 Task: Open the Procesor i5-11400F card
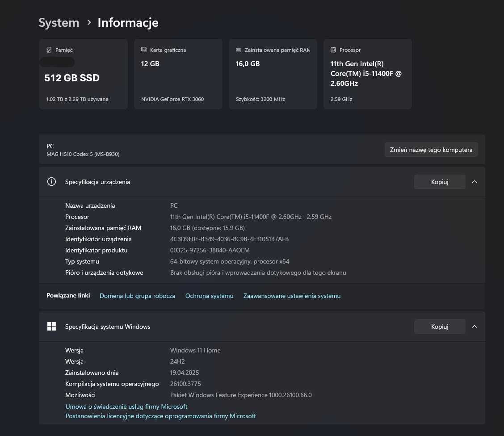[x=367, y=74]
